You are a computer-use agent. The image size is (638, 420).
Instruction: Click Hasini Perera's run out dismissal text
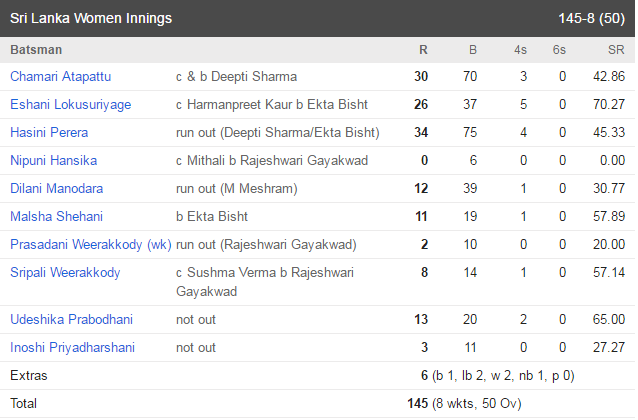click(277, 133)
